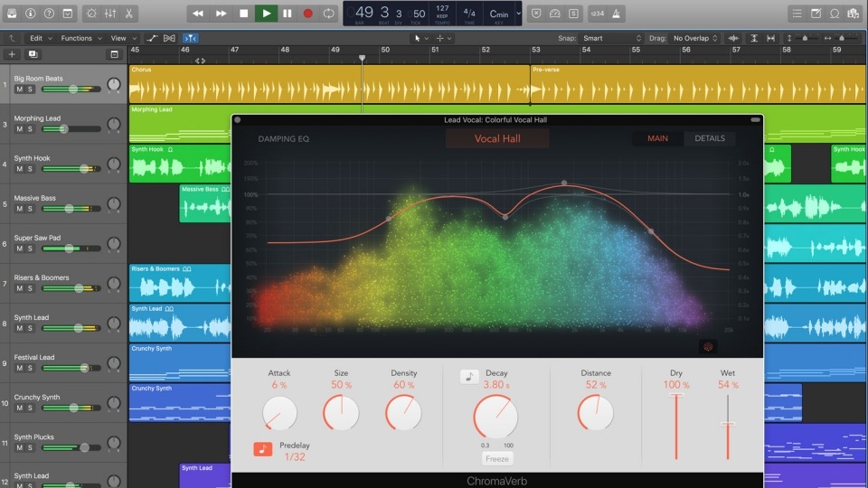Mute the Big Room Beats track

point(20,89)
